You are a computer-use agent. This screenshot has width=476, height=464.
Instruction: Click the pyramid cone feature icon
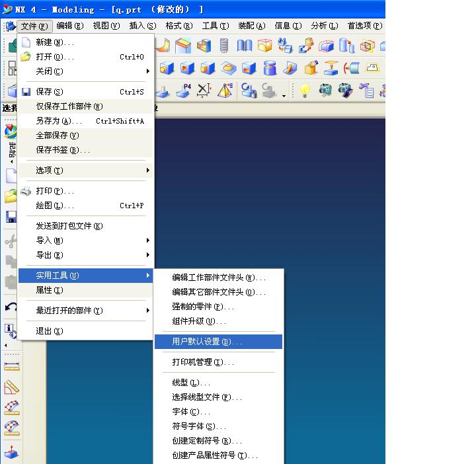[x=225, y=91]
